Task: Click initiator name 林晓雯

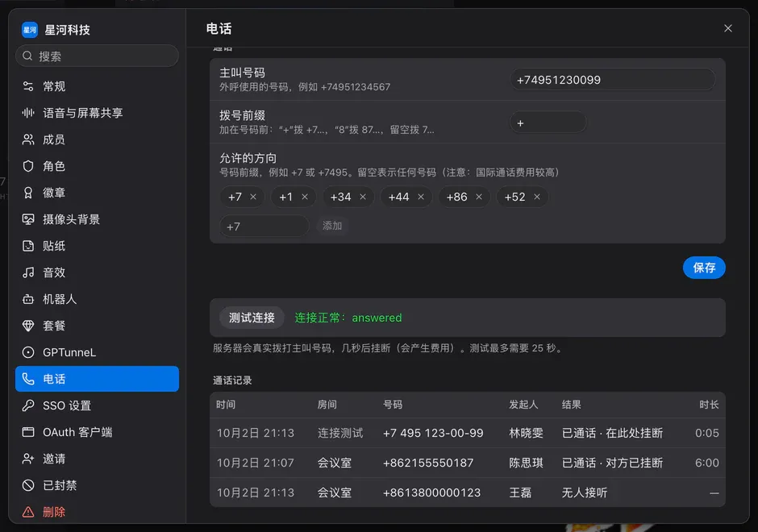Action: [526, 433]
